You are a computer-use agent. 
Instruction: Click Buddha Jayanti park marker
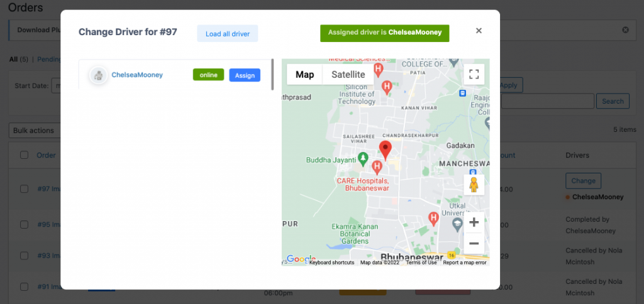tap(362, 157)
